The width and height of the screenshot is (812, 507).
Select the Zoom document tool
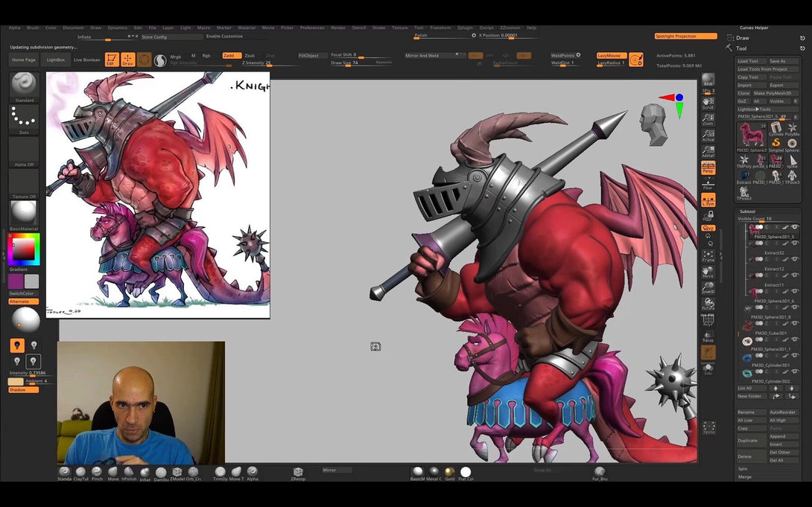point(708,120)
